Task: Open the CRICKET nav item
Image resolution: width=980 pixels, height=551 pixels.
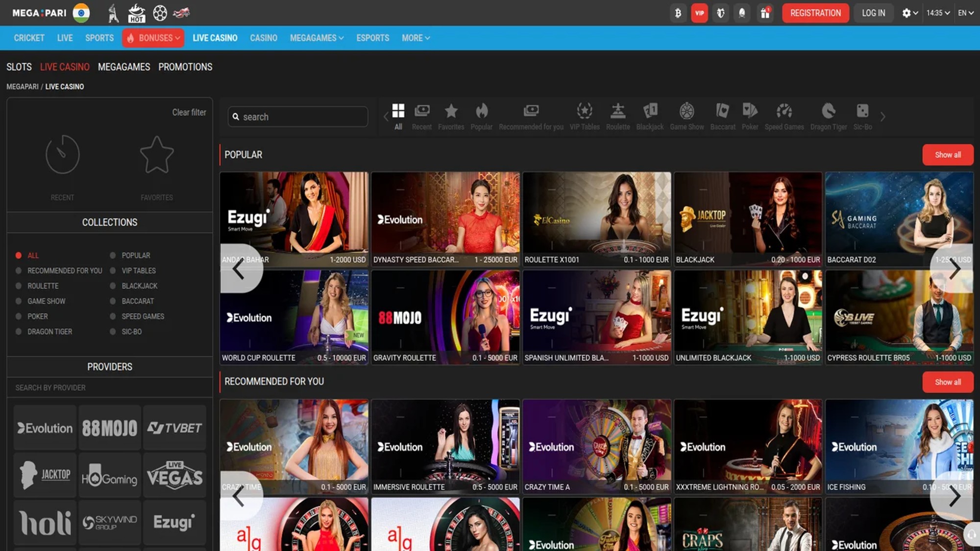Action: (29, 38)
